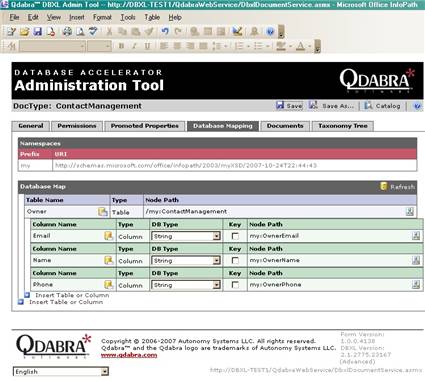Click the Italic formatting icon
Viewport: 425px width, 382px height.
134,46
